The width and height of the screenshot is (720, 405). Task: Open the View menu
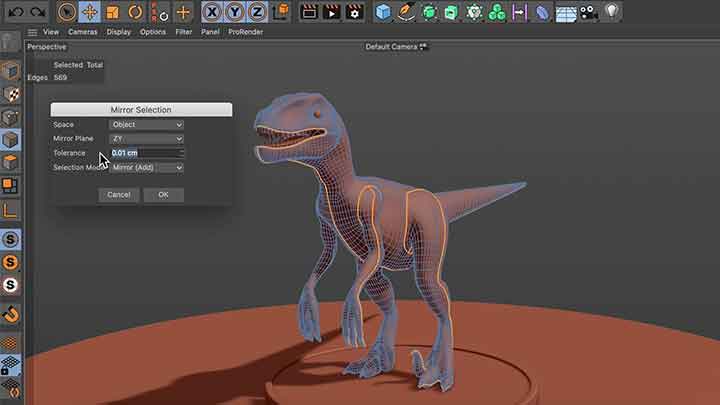[51, 32]
